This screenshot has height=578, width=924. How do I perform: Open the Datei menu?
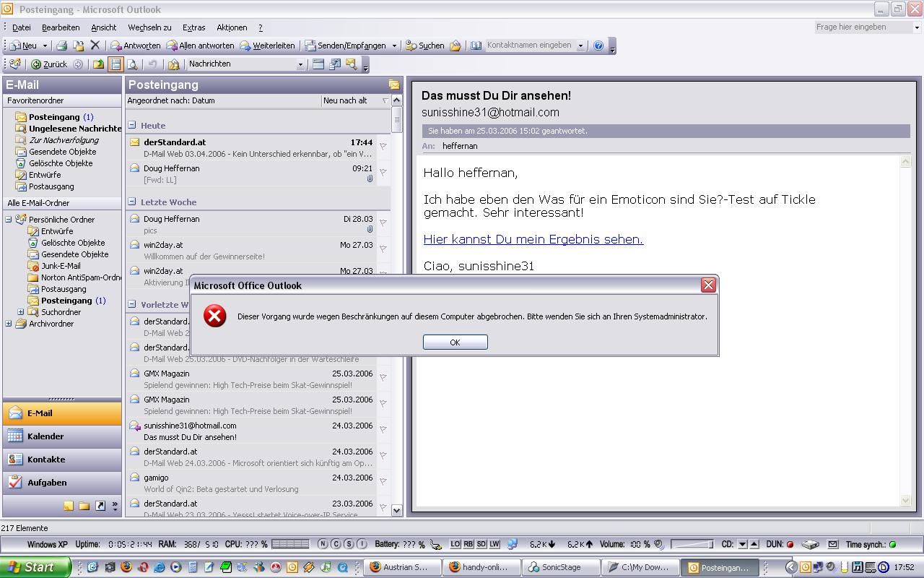(22, 27)
